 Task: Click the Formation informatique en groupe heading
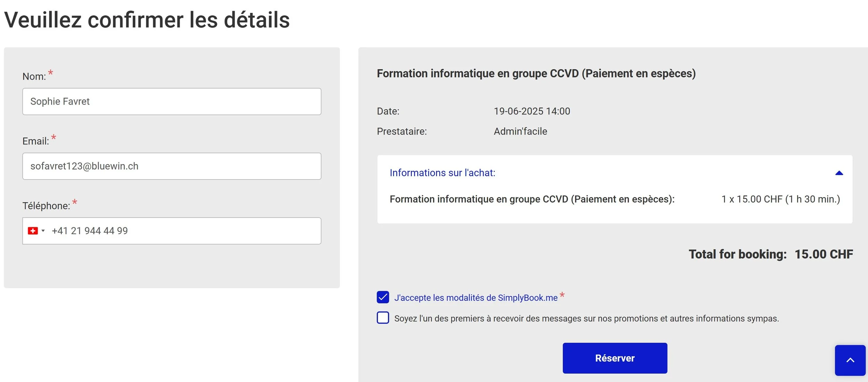click(536, 74)
